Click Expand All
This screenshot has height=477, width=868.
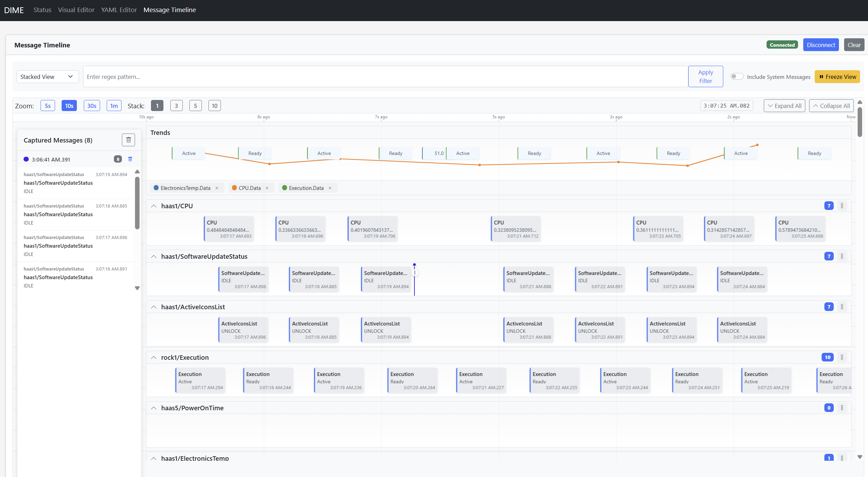[x=784, y=106]
